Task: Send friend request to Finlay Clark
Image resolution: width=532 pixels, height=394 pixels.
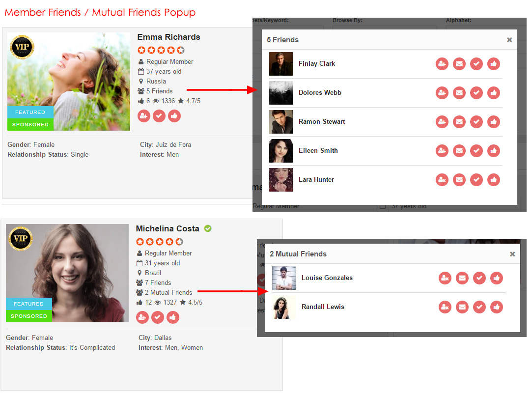Action: click(442, 64)
